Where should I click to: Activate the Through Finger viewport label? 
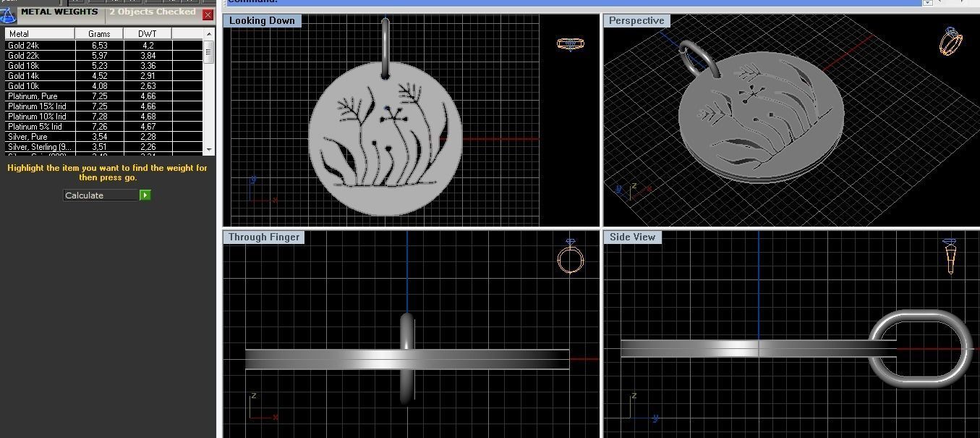(x=264, y=237)
